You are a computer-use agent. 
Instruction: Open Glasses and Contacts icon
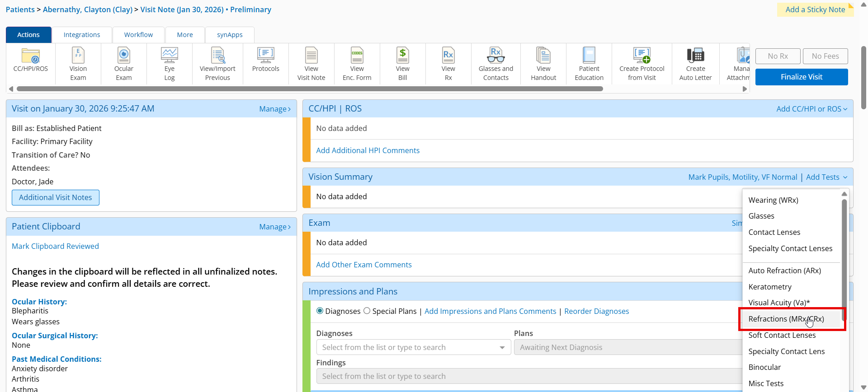(496, 56)
